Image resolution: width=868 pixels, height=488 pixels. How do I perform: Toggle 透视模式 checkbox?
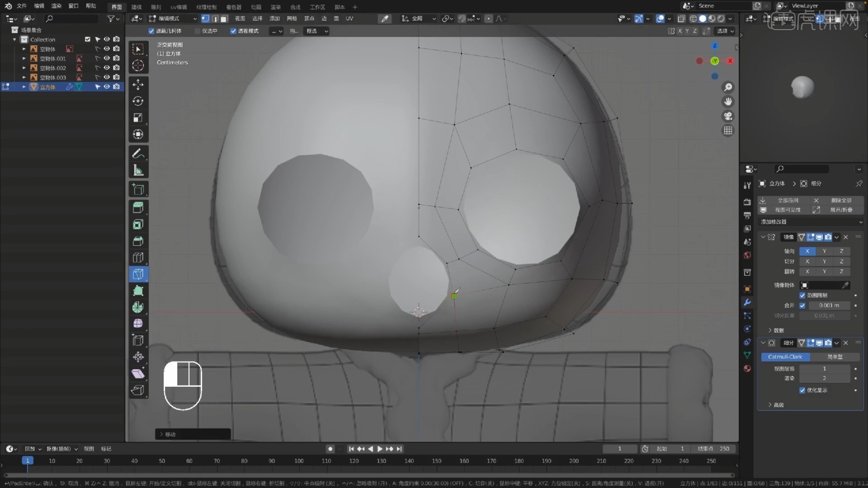coord(233,31)
